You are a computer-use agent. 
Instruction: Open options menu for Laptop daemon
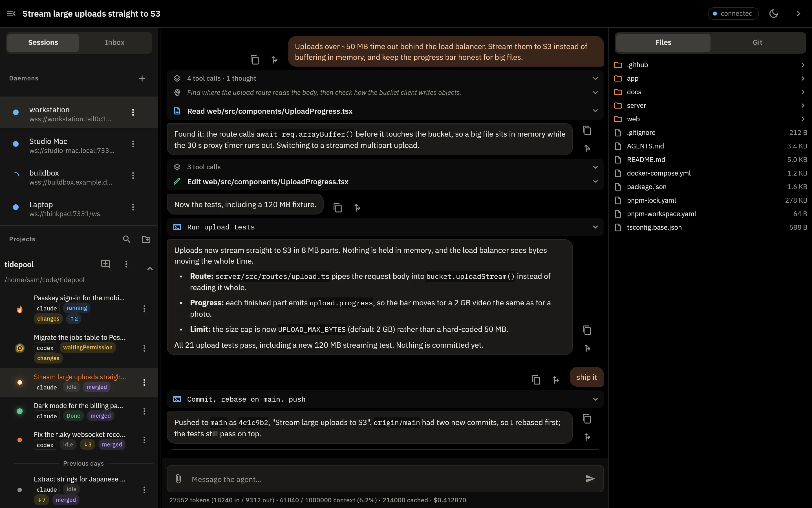click(133, 207)
